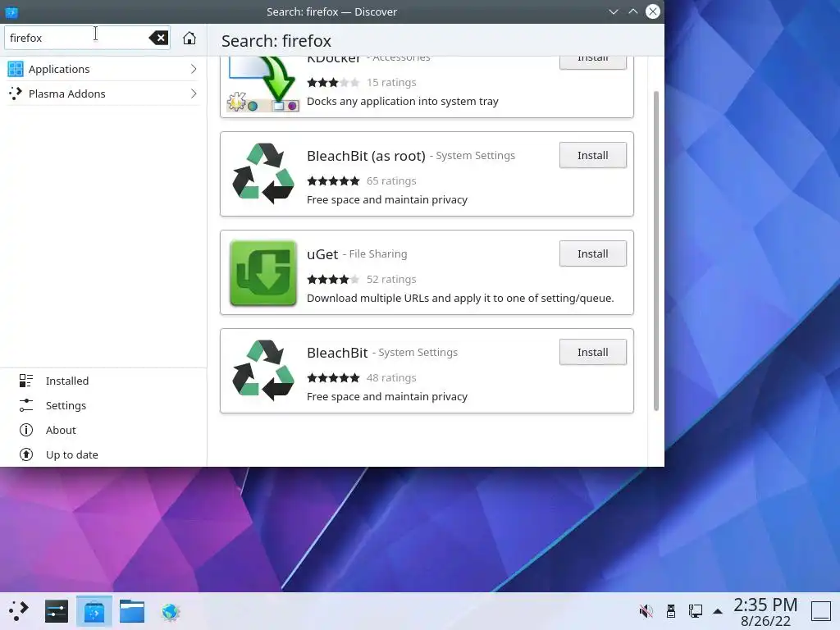Click inside the firefox search field

87,38
